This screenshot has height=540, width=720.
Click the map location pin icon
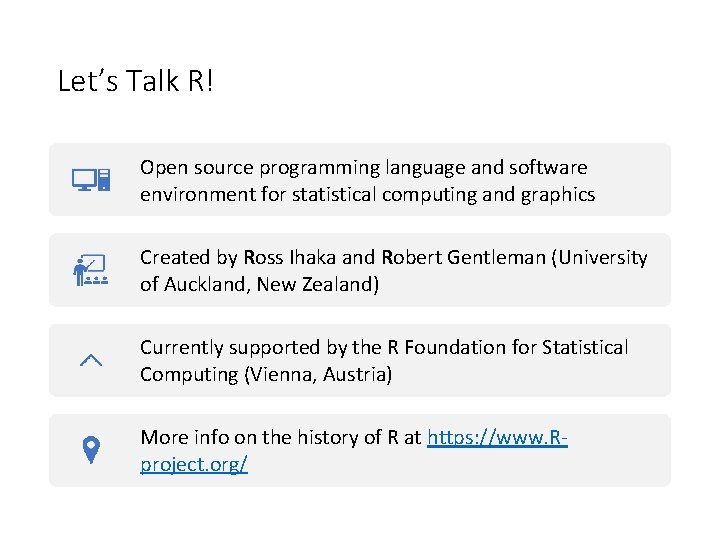[90, 450]
